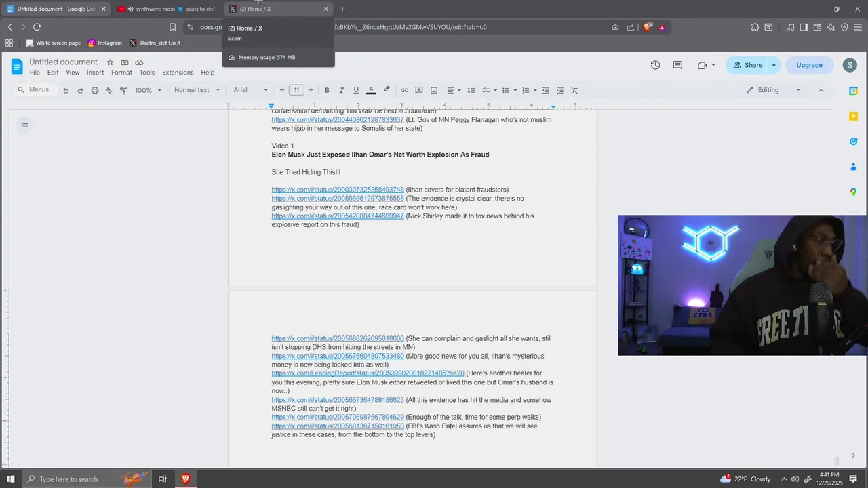Image resolution: width=868 pixels, height=488 pixels.
Task: Open line and paragraph spacing options
Action: coord(471,90)
